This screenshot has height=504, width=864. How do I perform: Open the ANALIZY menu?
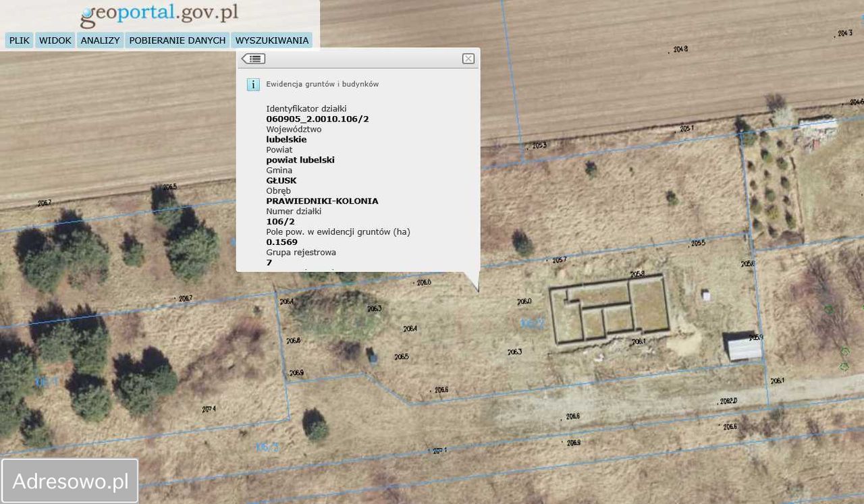coord(100,40)
